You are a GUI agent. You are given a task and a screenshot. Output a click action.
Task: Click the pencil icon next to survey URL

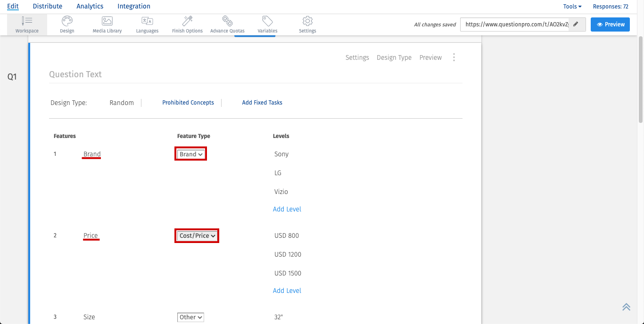576,24
